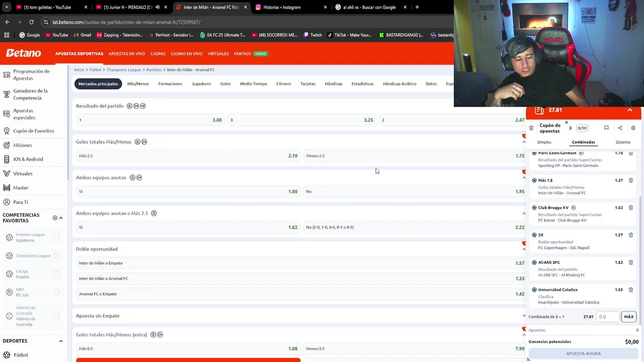Image resolution: width=644 pixels, height=362 pixels.
Task: Remove the Más 1.5 selection from slip
Action: pyautogui.click(x=630, y=180)
